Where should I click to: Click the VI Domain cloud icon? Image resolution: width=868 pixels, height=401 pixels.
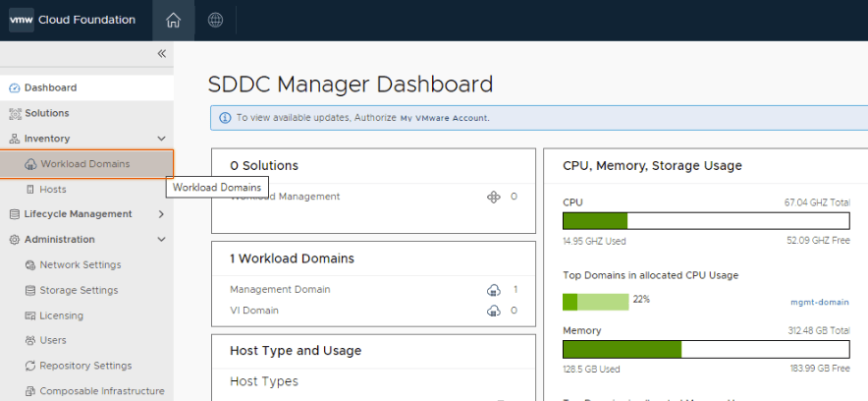(x=494, y=311)
